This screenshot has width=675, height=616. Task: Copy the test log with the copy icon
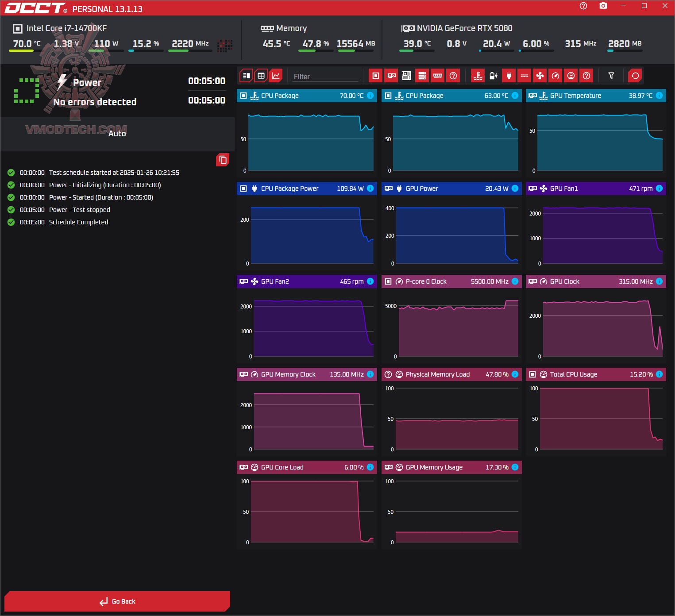tap(223, 160)
